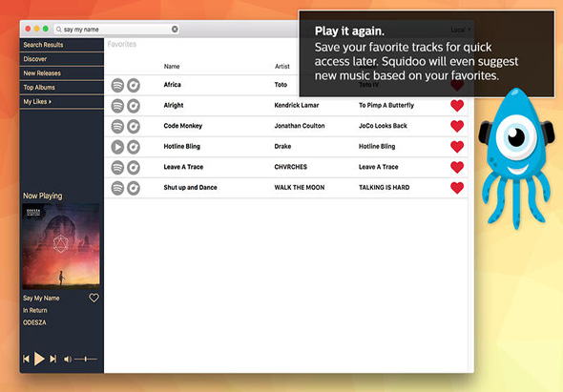Viewport: 563px width, 392px height.
Task: Click album JoCo Looks Back
Action: [x=383, y=126]
